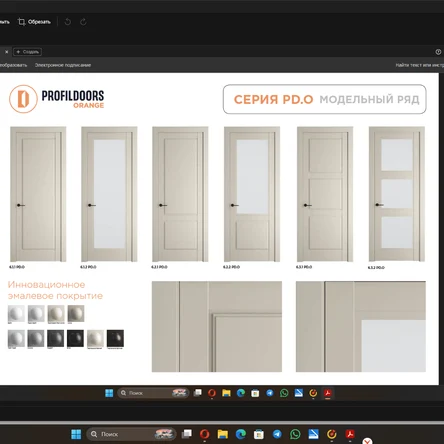Launch the blue drawing app from the bottom taskbar

point(313,434)
